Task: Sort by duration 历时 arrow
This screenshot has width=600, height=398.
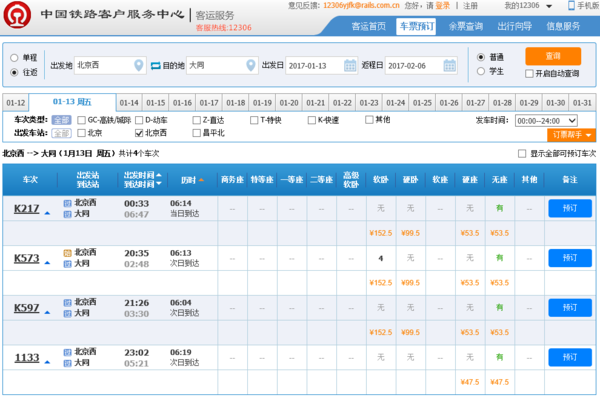Action: pyautogui.click(x=201, y=180)
